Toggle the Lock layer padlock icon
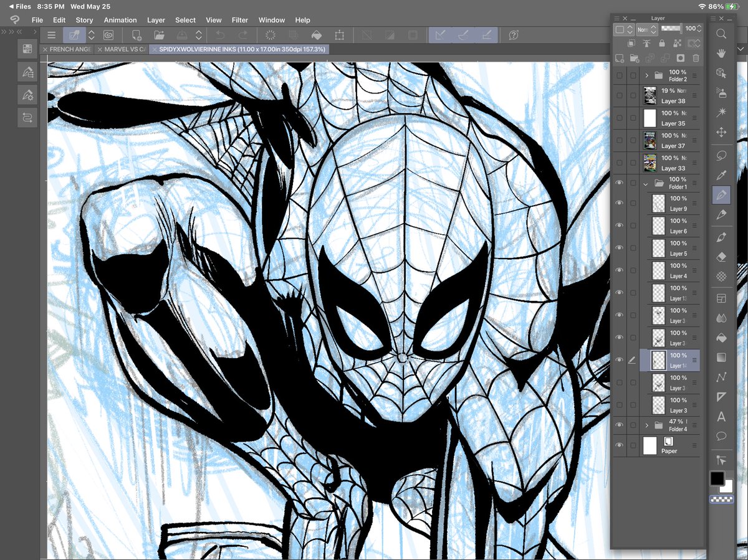Screen dimensions: 748x560 (661, 43)
